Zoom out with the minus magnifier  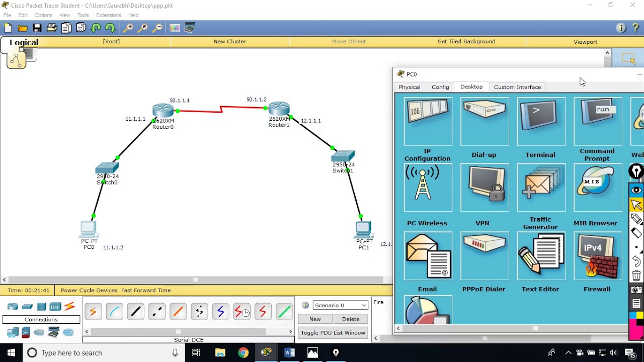(x=157, y=28)
